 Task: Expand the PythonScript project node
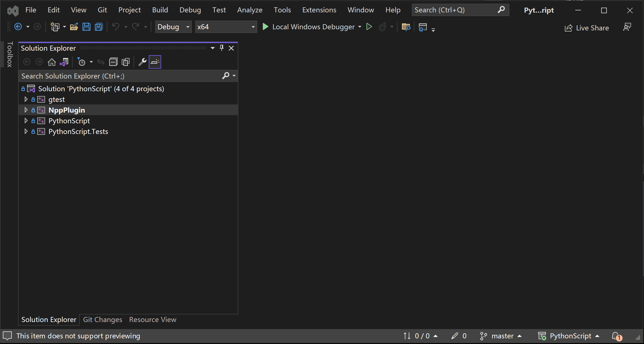click(26, 121)
